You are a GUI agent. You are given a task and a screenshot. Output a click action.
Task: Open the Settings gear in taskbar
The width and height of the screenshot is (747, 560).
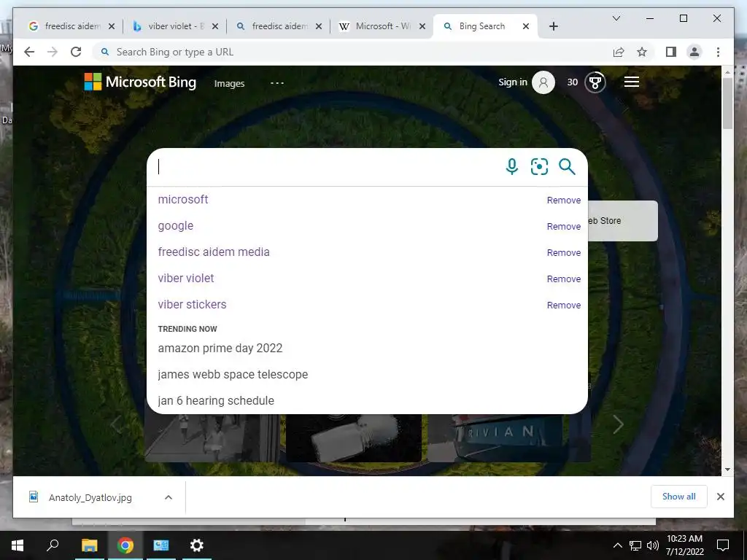(196, 545)
